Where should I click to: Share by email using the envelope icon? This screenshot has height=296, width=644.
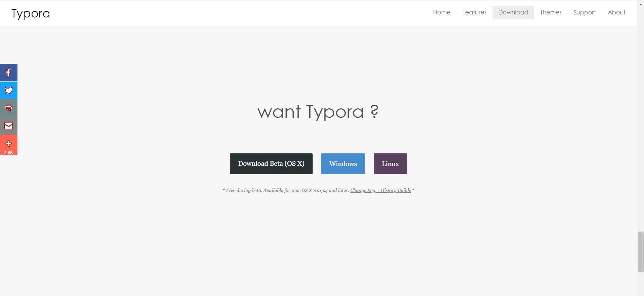[x=9, y=126]
